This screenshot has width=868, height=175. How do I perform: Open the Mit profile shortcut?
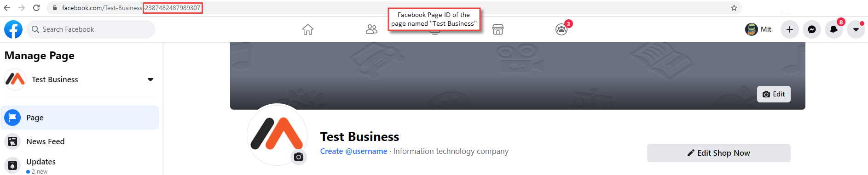tap(758, 29)
